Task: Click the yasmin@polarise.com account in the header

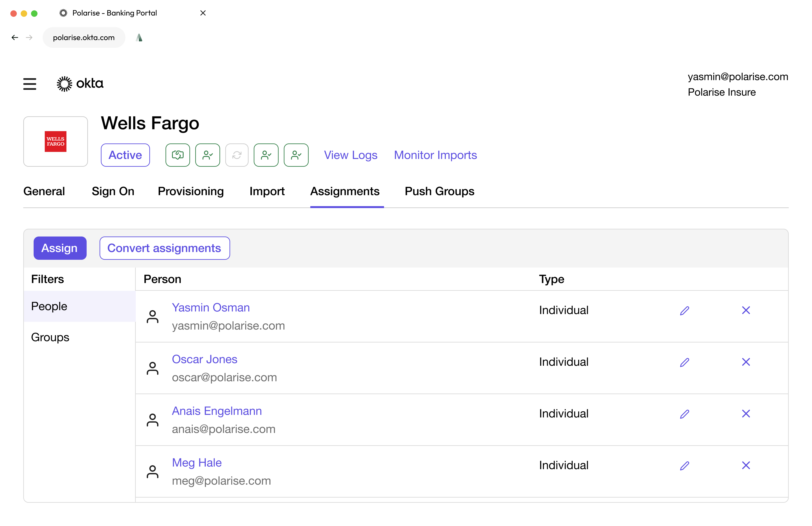Action: coord(738,77)
